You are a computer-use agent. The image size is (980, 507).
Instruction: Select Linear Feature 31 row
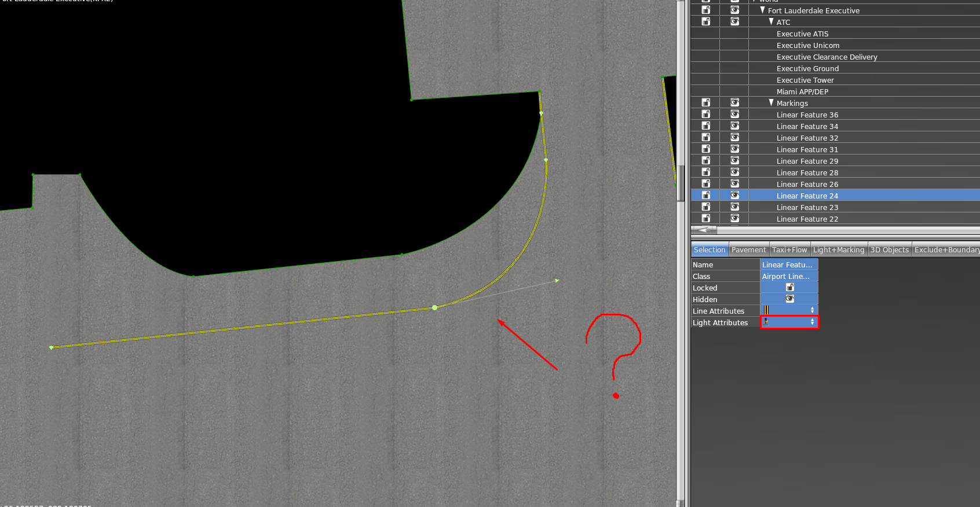(835, 149)
